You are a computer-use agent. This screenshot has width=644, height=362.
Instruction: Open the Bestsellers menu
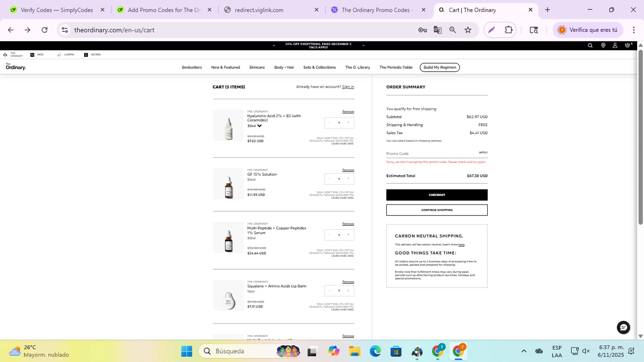[191, 67]
